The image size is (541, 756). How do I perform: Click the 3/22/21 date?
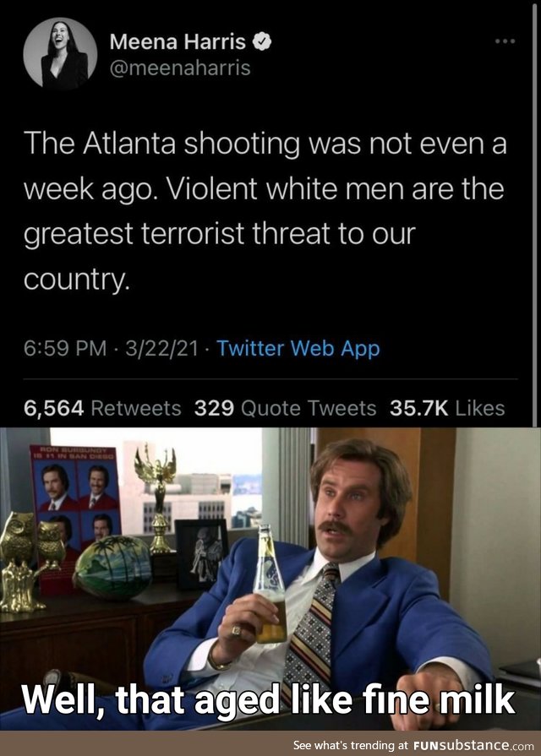pyautogui.click(x=161, y=348)
